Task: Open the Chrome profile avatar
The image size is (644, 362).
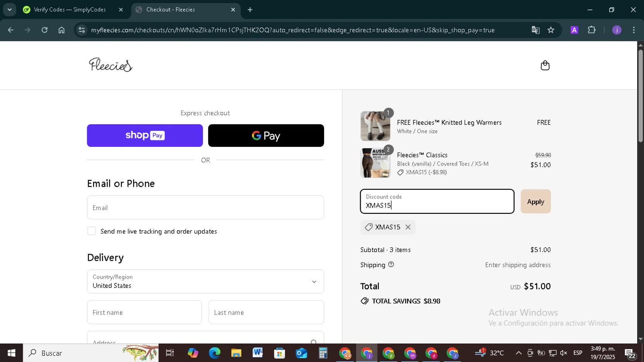Action: [617, 30]
